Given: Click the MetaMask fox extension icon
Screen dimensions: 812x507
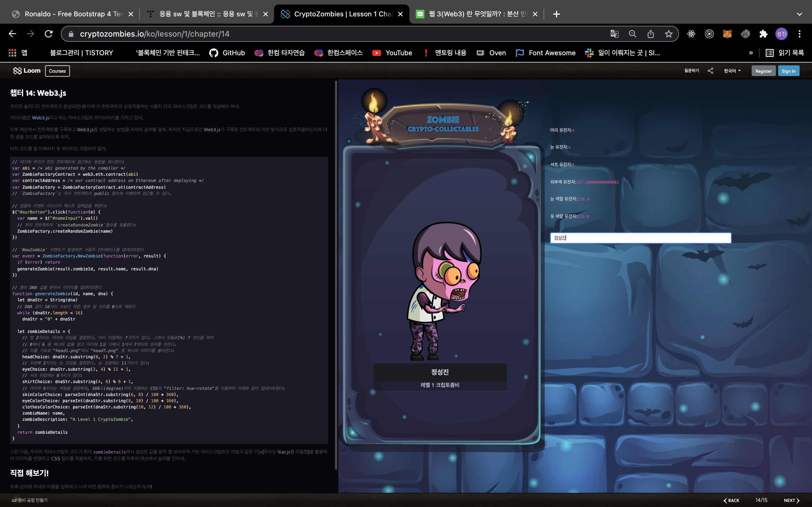Looking at the screenshot, I should 727,34.
